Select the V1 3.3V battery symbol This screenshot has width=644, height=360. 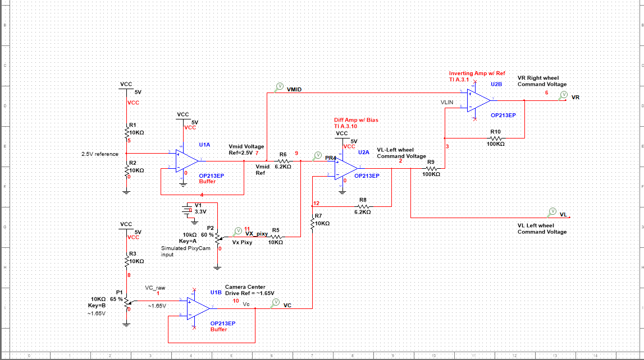(x=188, y=210)
